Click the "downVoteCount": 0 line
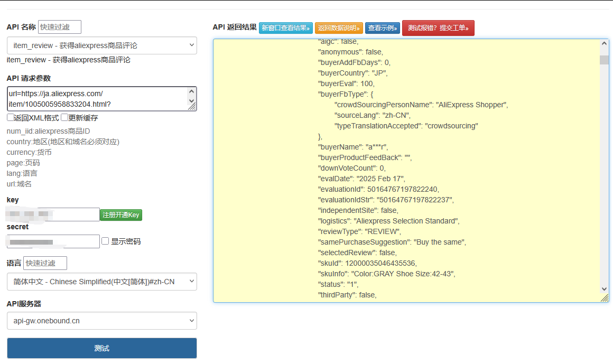 tap(352, 168)
